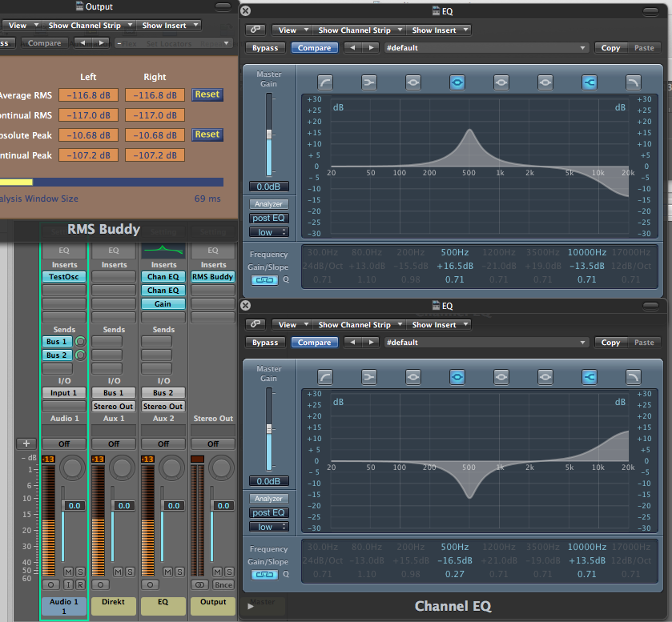
Task: Select the 0.27 Q value in the 500Hz-cut EQ window
Action: 455,574
